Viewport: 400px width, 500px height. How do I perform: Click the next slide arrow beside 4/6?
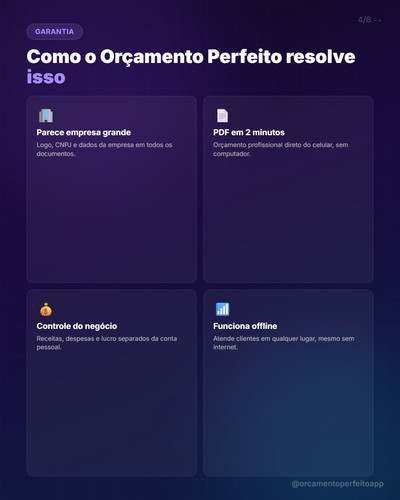click(x=378, y=20)
